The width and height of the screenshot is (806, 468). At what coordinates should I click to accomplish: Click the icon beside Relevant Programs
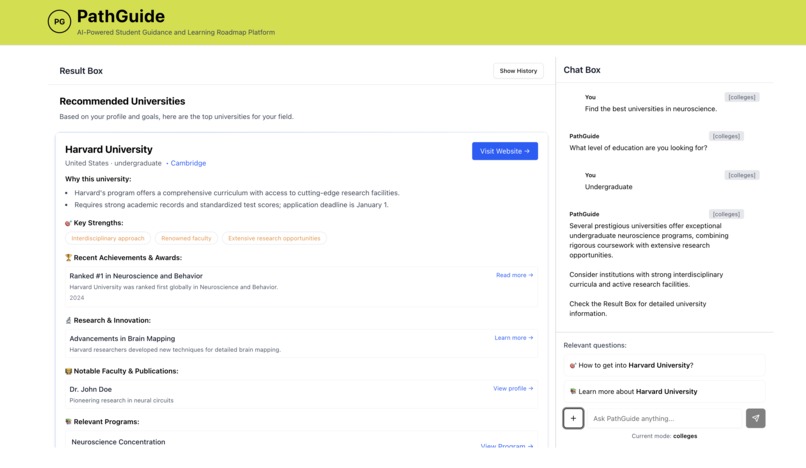click(x=68, y=422)
